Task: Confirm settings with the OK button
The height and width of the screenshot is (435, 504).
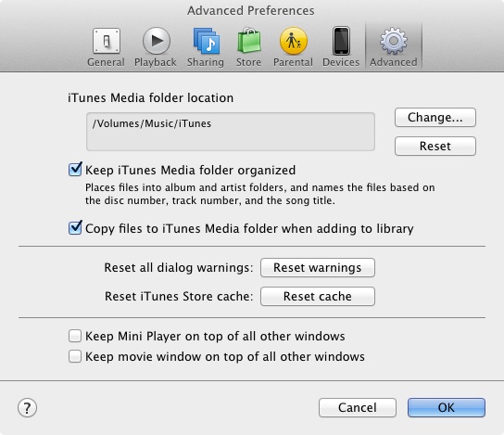Action: tap(447, 408)
